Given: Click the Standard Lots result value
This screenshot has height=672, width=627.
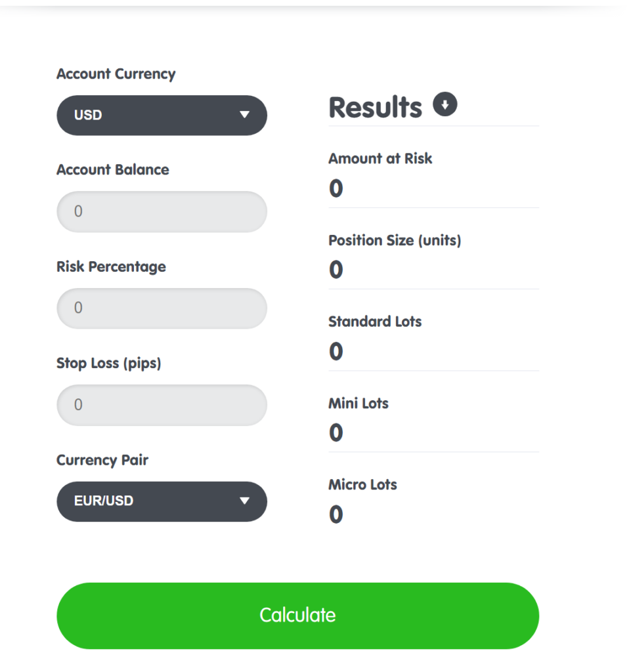Looking at the screenshot, I should click(x=336, y=352).
